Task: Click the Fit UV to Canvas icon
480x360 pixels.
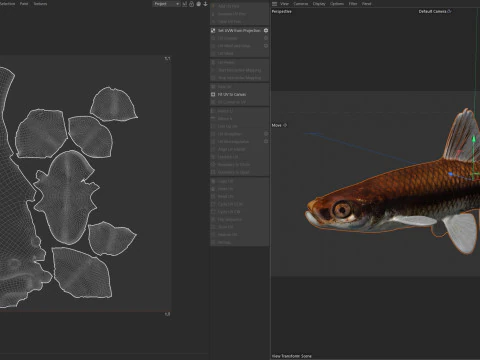Action: point(213,94)
